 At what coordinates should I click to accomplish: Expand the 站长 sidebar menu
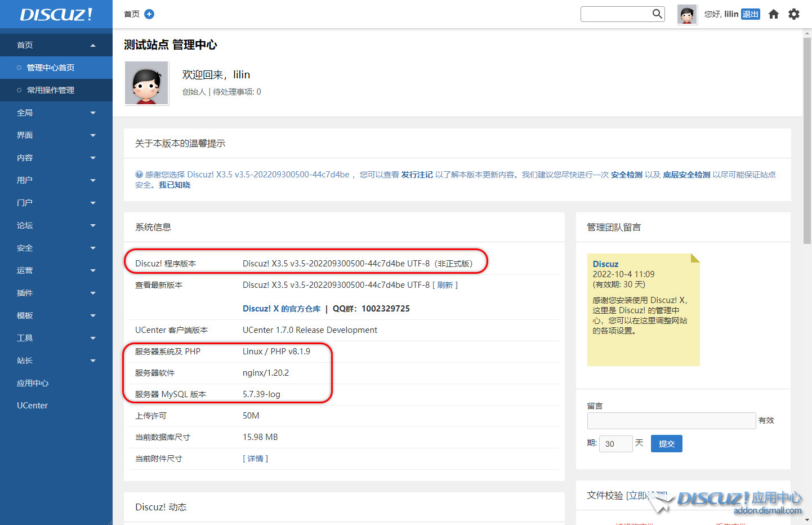[x=56, y=361]
